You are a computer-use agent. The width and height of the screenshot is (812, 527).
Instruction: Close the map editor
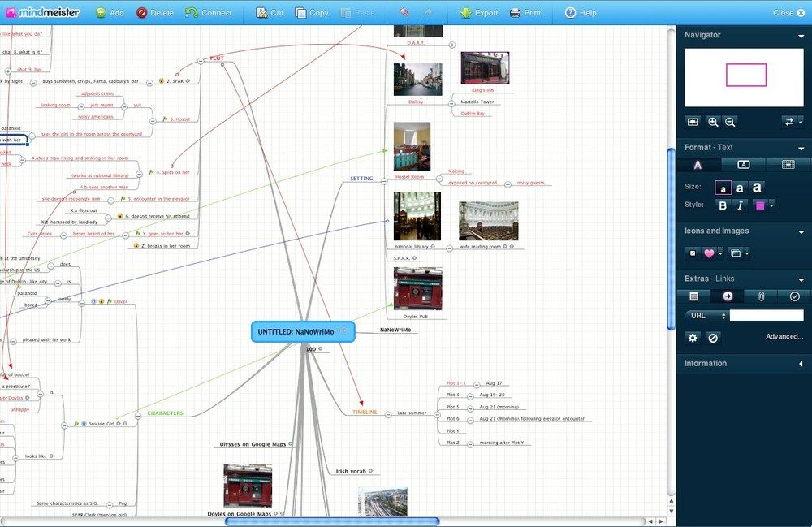(x=788, y=13)
